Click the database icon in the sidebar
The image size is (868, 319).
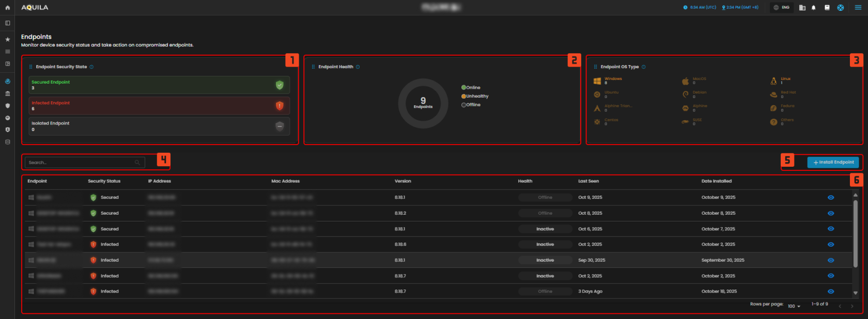tap(7, 142)
